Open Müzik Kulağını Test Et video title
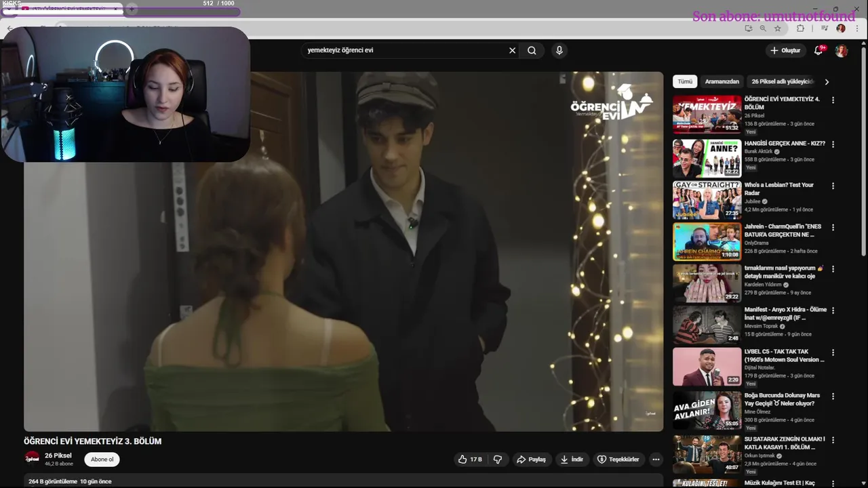Screen dimensions: 868x488 [780, 483]
